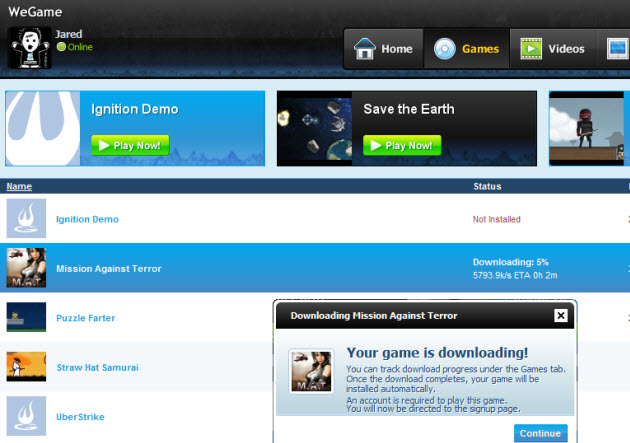This screenshot has height=443, width=630.
Task: Switch to the Games tab
Action: point(467,49)
